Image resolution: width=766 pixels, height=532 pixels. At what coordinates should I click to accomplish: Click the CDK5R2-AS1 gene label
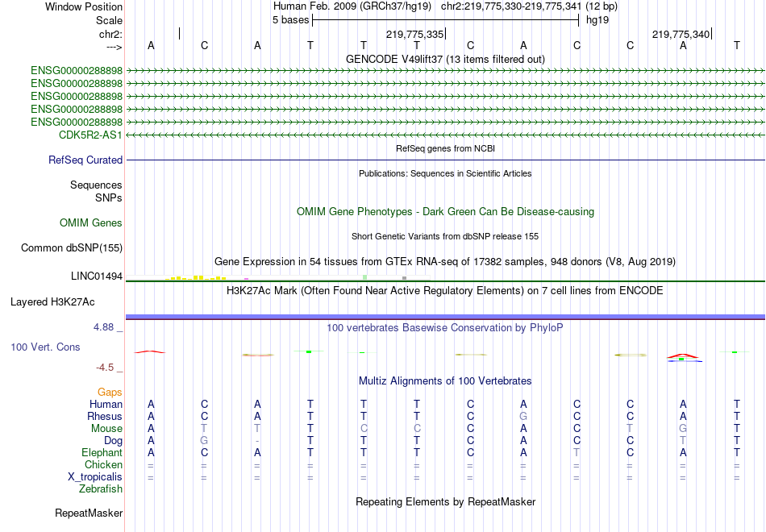click(x=90, y=135)
